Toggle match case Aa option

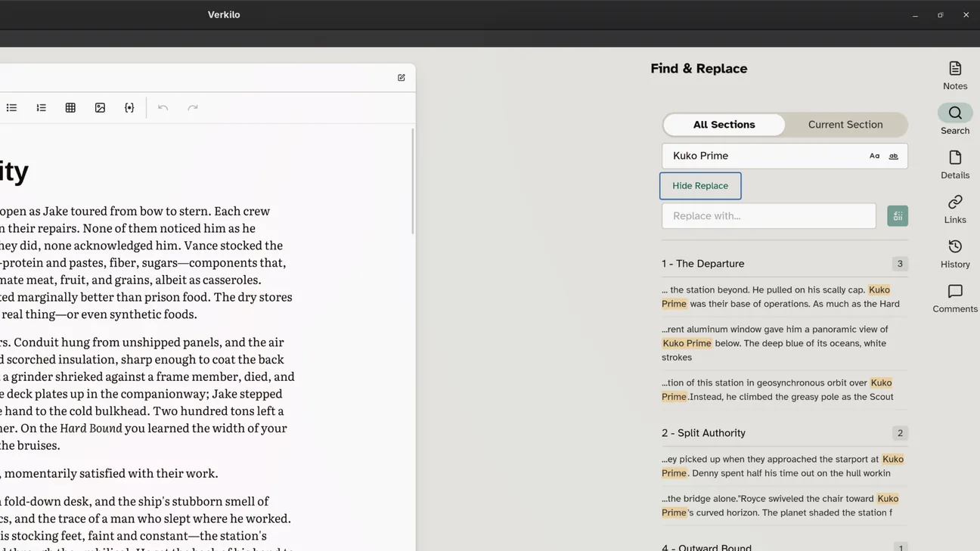[874, 156]
